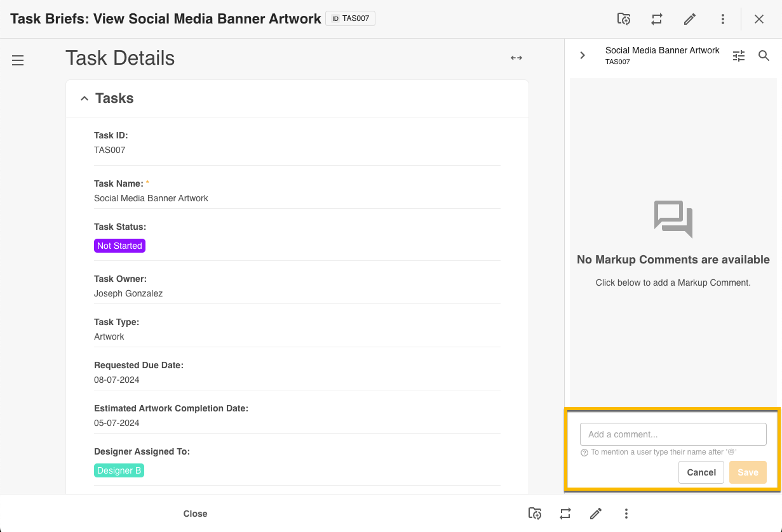Click the pencil edit icon in bottom toolbar
Image resolution: width=782 pixels, height=532 pixels.
(596, 514)
